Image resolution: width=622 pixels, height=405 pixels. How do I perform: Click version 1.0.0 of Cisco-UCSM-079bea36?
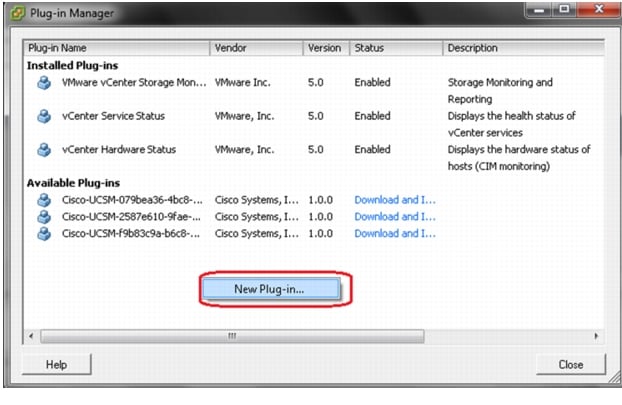321,200
